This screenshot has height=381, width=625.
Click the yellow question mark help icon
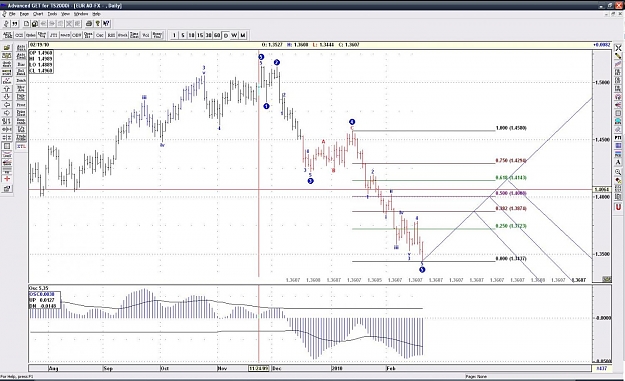point(98,24)
